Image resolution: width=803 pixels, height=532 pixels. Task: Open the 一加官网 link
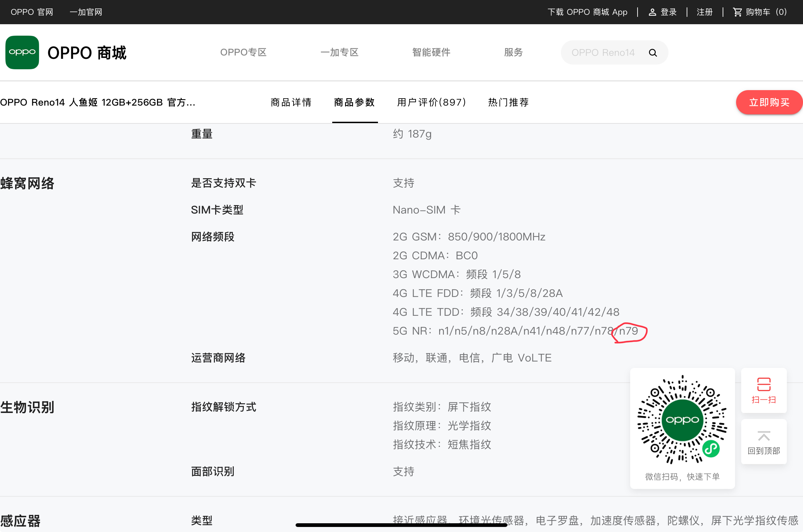click(86, 12)
